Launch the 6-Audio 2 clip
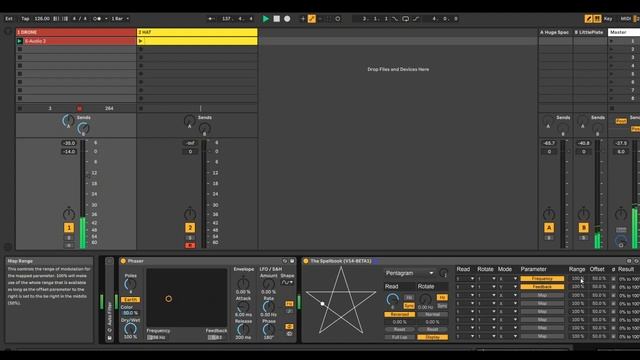The height and width of the screenshot is (360, 640). [x=20, y=41]
